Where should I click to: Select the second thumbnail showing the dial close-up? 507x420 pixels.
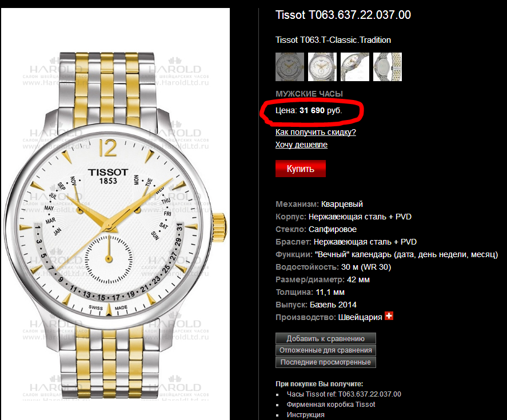pos(322,67)
